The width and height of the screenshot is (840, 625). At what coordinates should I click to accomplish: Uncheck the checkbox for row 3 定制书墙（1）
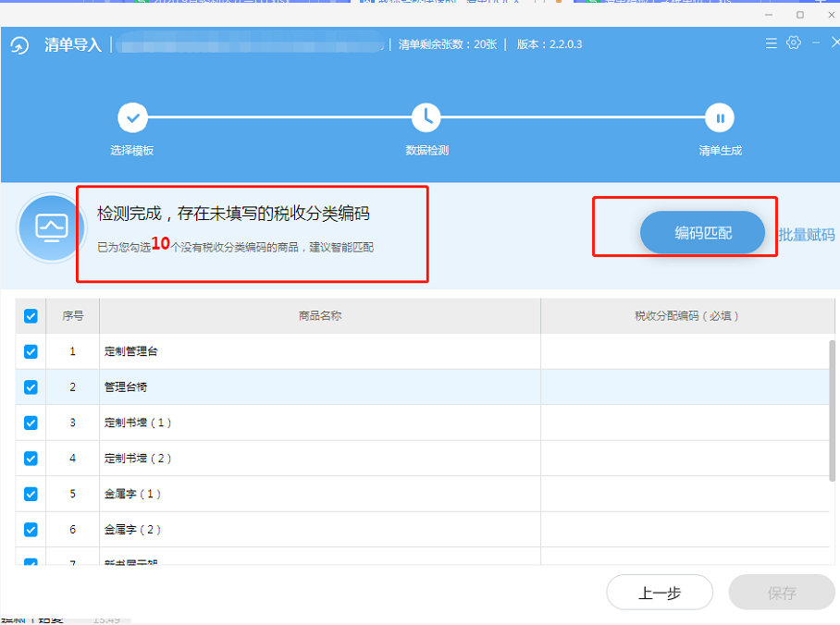[x=31, y=423]
